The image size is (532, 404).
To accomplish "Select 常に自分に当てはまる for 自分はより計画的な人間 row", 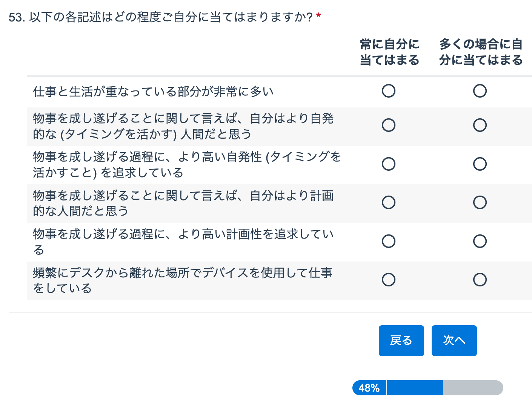I will [389, 202].
